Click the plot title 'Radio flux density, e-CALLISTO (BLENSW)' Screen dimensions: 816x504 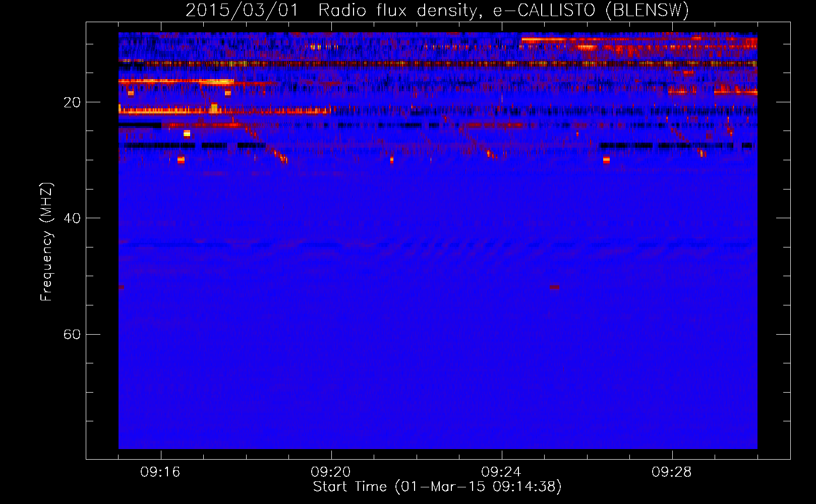pos(503,10)
